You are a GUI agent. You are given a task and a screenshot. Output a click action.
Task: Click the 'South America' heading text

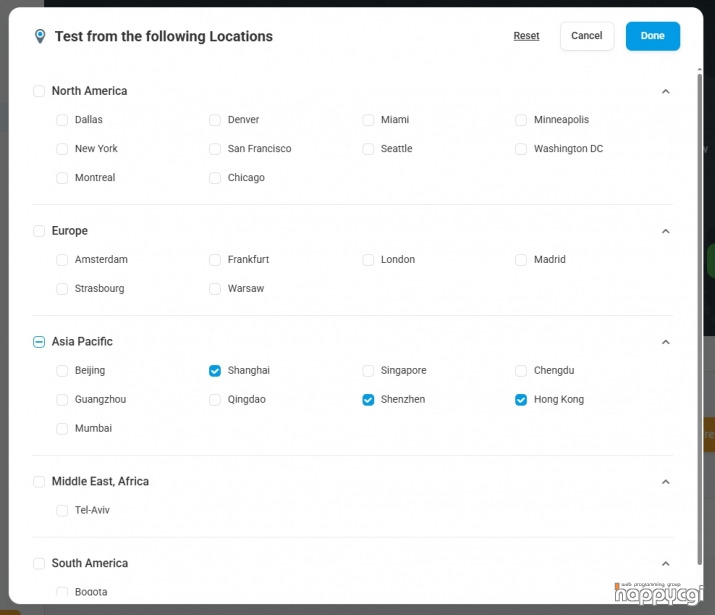pos(90,563)
